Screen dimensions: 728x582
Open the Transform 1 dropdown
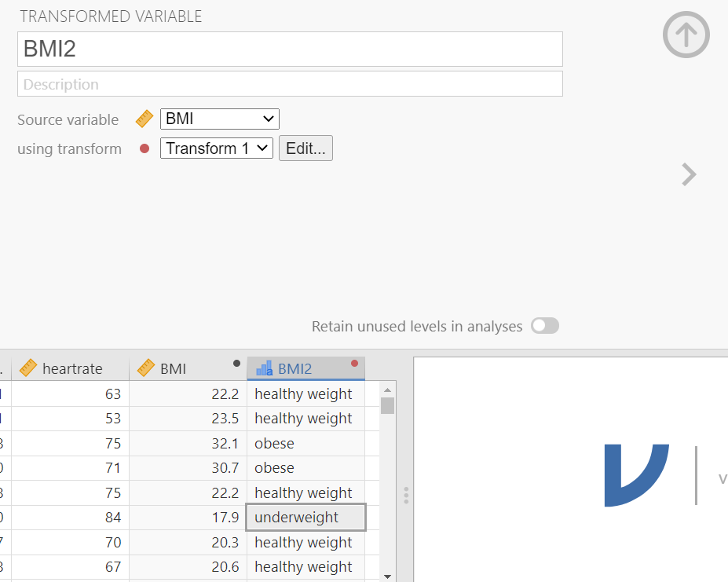(x=216, y=148)
